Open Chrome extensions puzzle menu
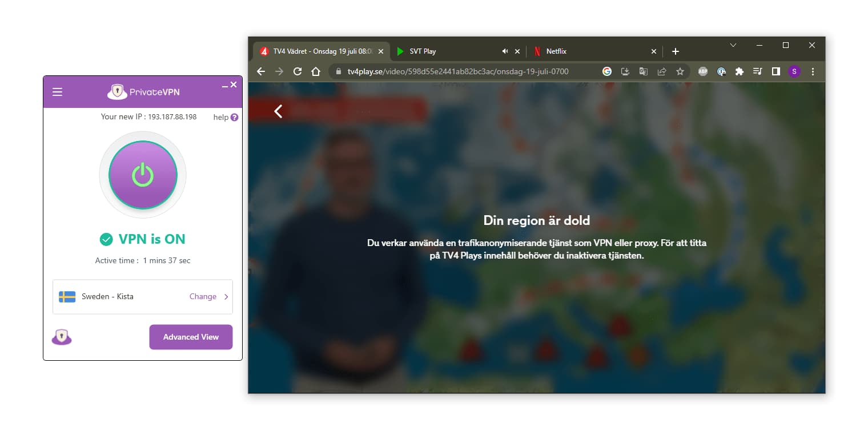The width and height of the screenshot is (868, 431). [x=740, y=71]
